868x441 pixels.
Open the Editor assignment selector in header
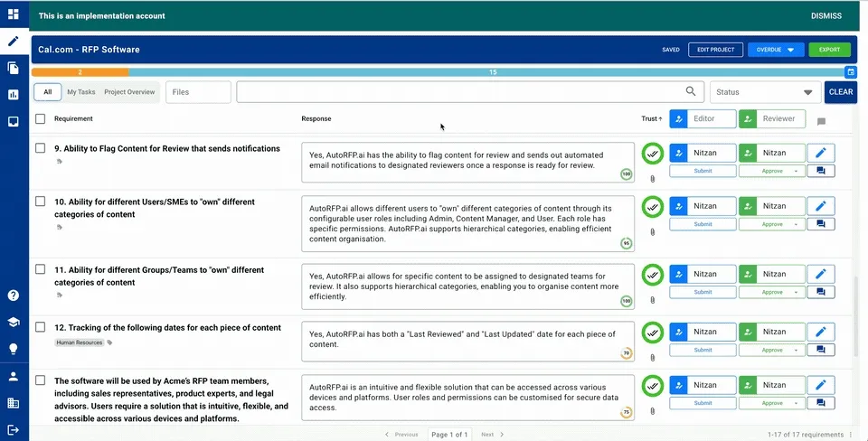click(x=703, y=118)
